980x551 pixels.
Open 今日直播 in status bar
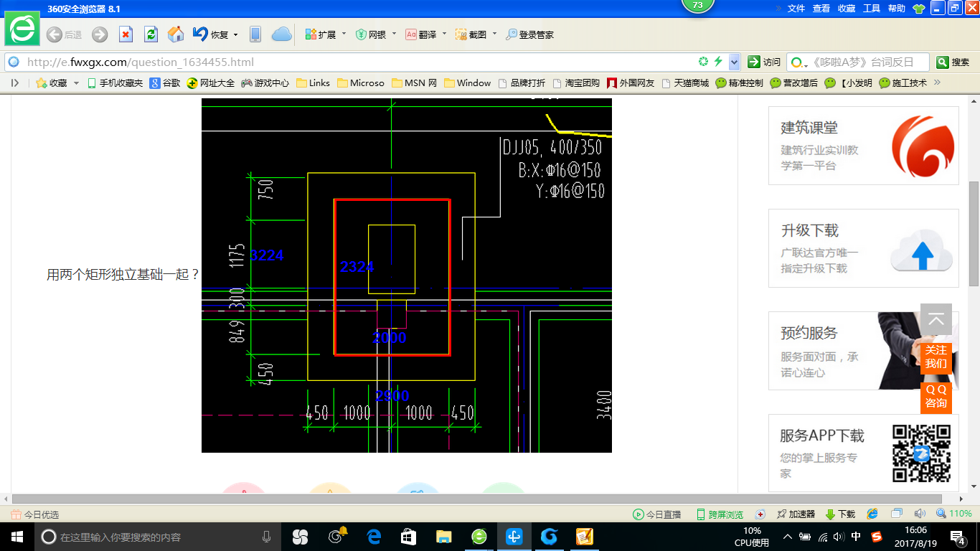pos(656,514)
